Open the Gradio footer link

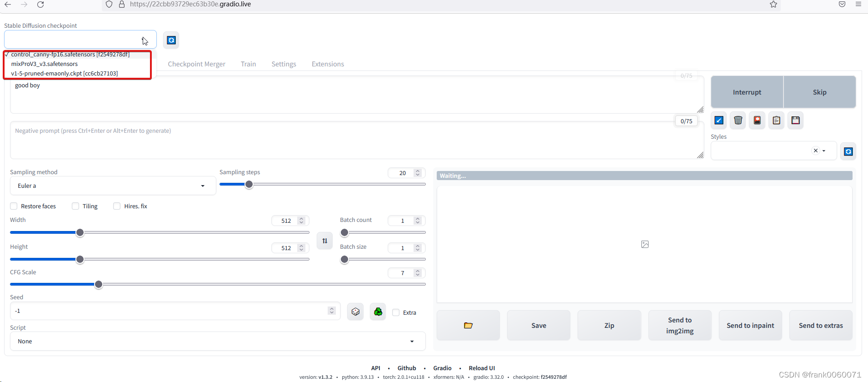tap(442, 368)
